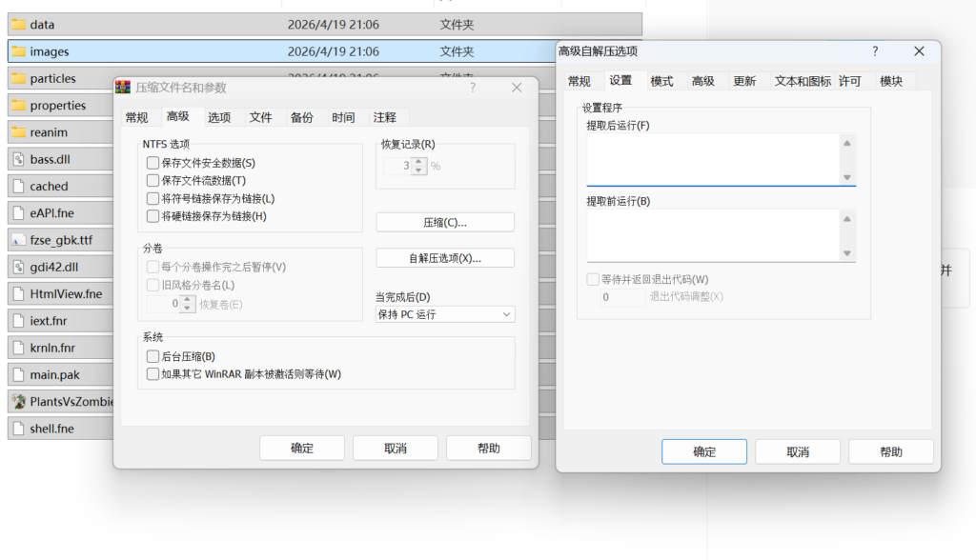Switch to the 选项 tab in compression dialog
Viewport: 976px width, 560px height.
pyautogui.click(x=219, y=117)
